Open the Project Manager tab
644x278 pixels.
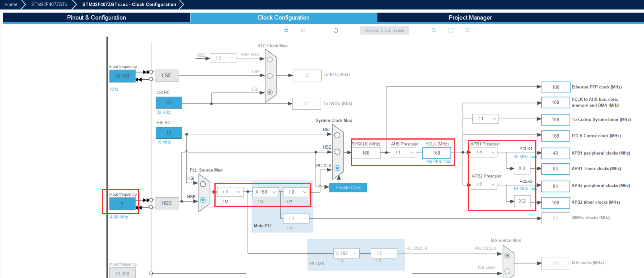[x=470, y=18]
